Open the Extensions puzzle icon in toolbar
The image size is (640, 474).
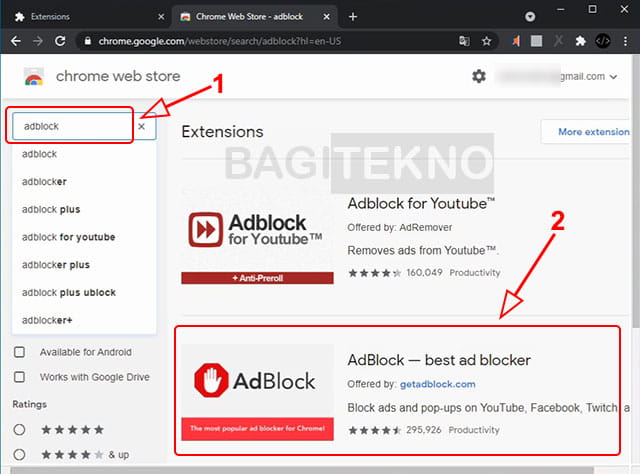pos(580,41)
